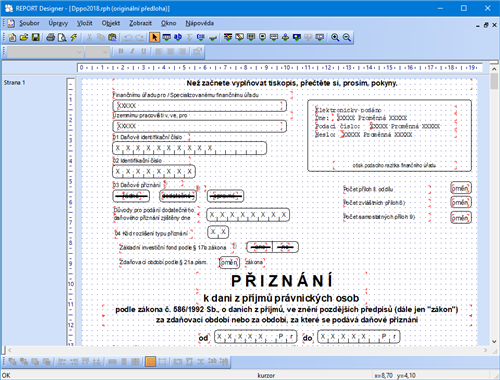This screenshot has width=500, height=380.
Task: Open the Nápověda menu
Action: 200,23
